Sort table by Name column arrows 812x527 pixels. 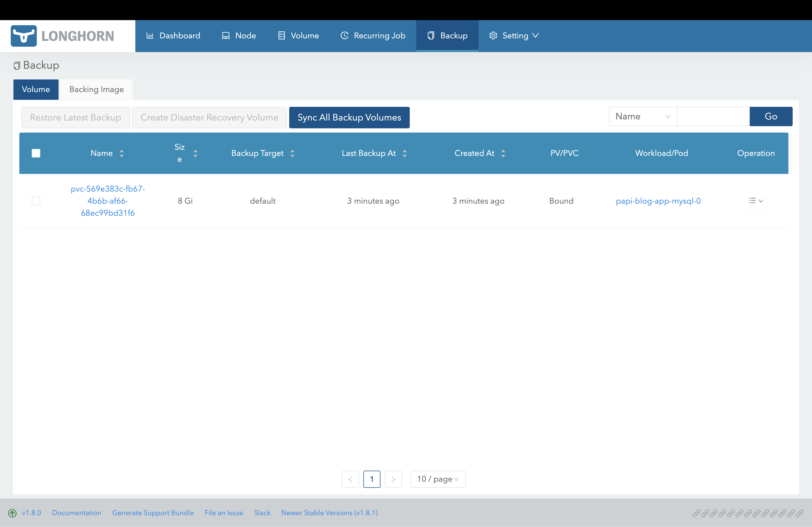point(122,153)
